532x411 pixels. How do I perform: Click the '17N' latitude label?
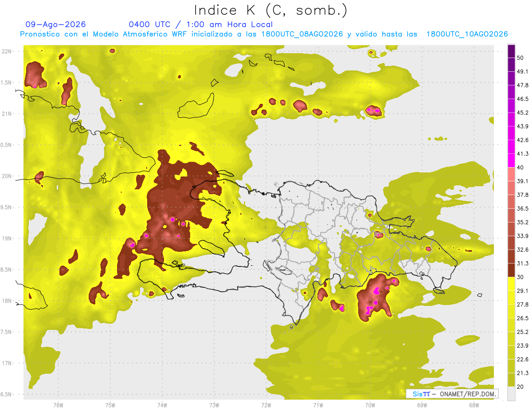(8, 363)
